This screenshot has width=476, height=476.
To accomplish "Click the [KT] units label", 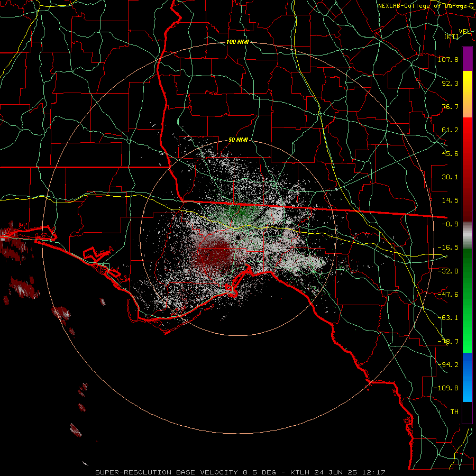I will click(452, 36).
